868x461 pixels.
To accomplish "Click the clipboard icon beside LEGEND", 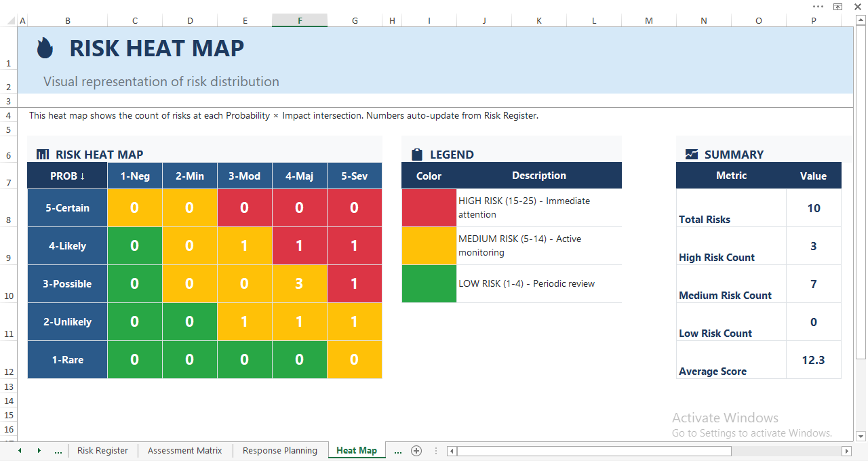I will (x=417, y=155).
